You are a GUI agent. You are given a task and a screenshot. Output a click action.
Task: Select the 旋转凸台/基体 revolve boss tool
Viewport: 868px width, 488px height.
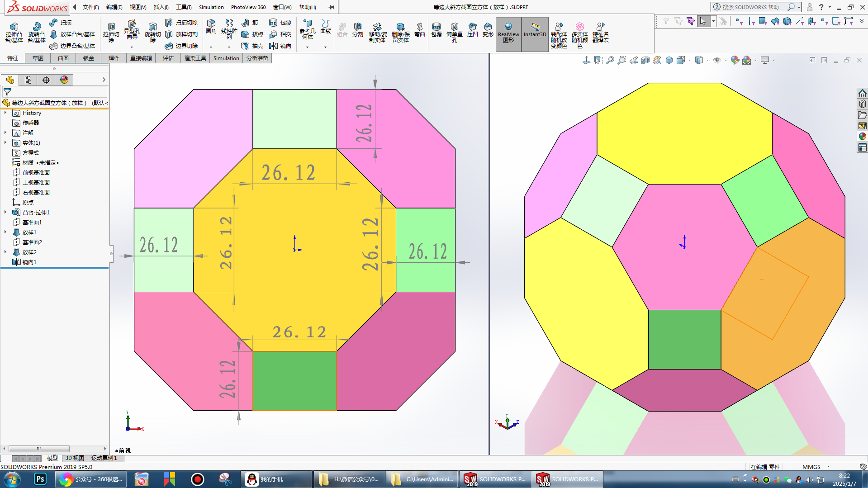point(37,33)
